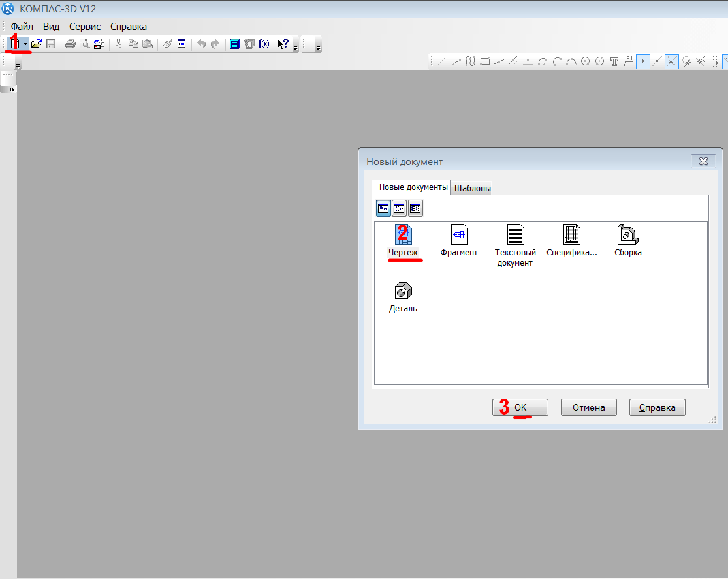
Task: Click the Справка button in dialog
Action: 657,407
